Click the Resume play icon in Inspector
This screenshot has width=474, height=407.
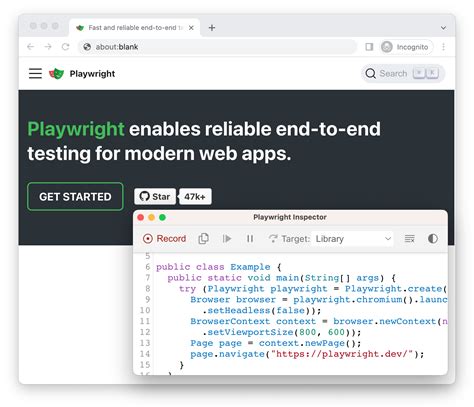pyautogui.click(x=227, y=239)
